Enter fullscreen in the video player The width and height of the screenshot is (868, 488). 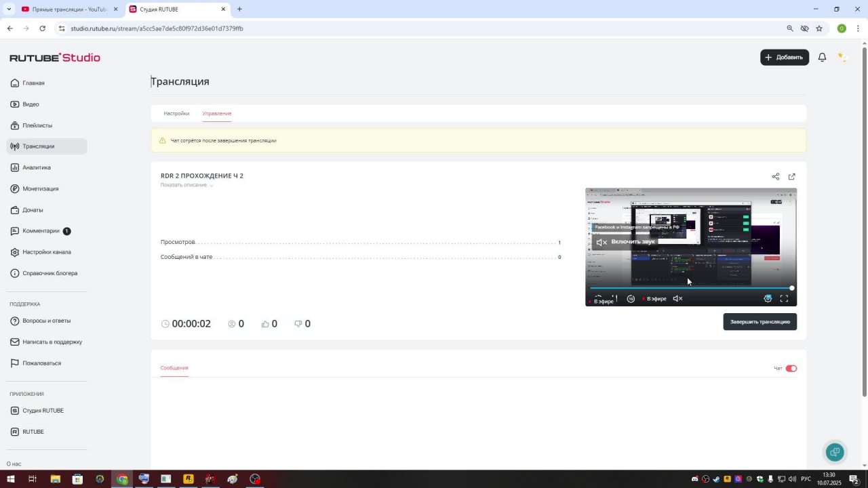784,298
